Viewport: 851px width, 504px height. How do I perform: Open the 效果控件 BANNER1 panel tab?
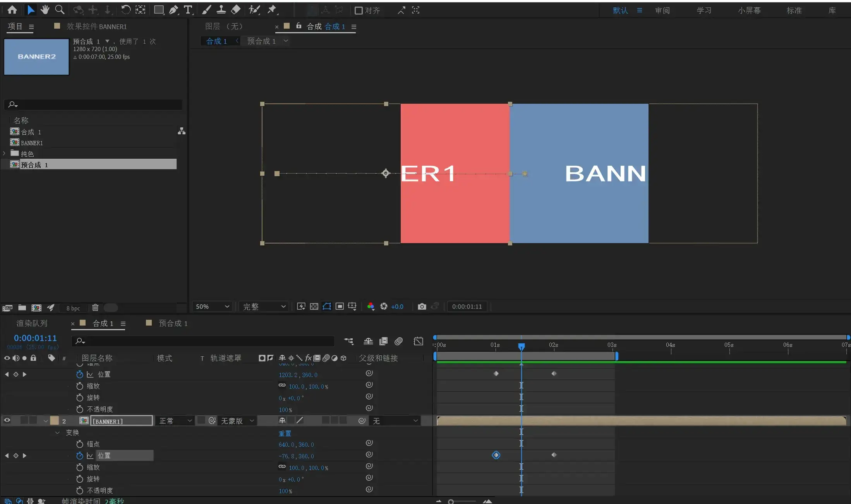(x=96, y=26)
